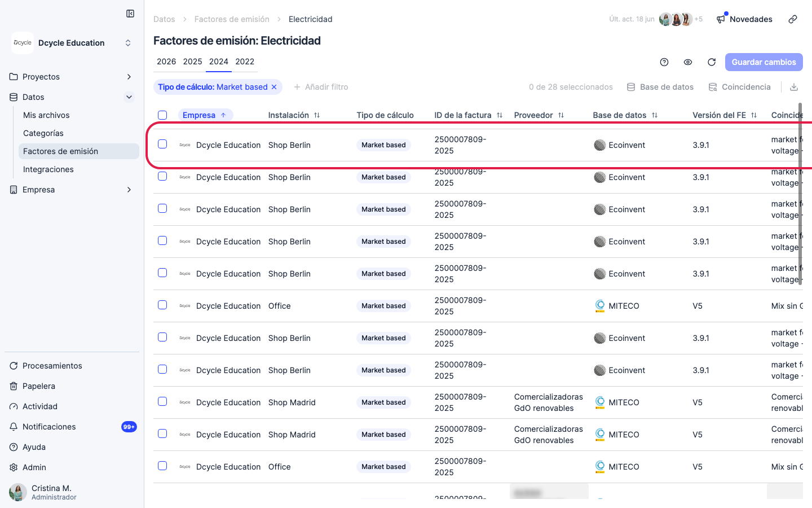Switch to the 2025 tab
The width and height of the screenshot is (812, 508).
[x=192, y=62]
